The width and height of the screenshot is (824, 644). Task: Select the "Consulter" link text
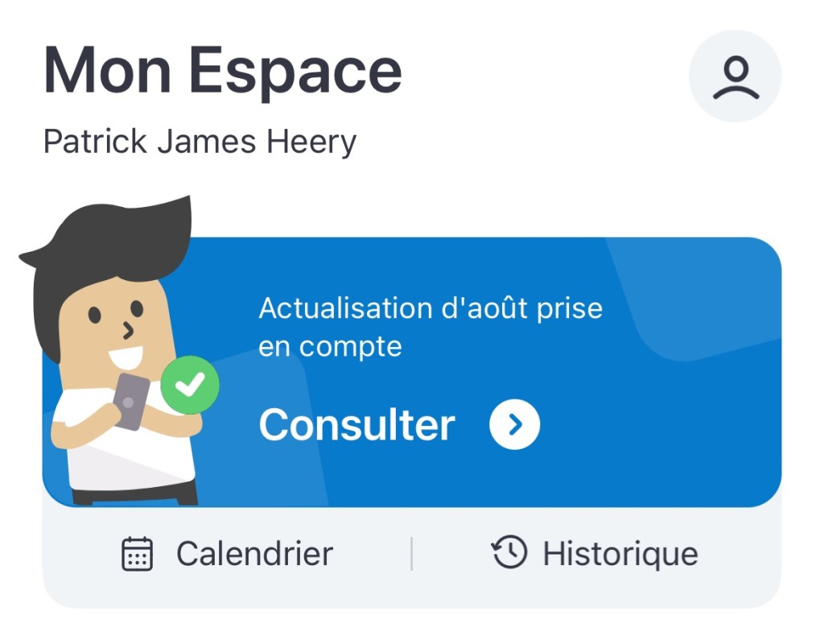(x=356, y=424)
